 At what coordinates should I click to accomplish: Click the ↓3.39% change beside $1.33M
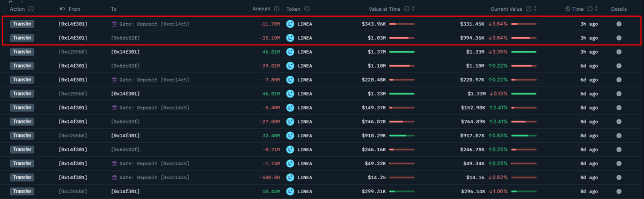[x=499, y=52]
